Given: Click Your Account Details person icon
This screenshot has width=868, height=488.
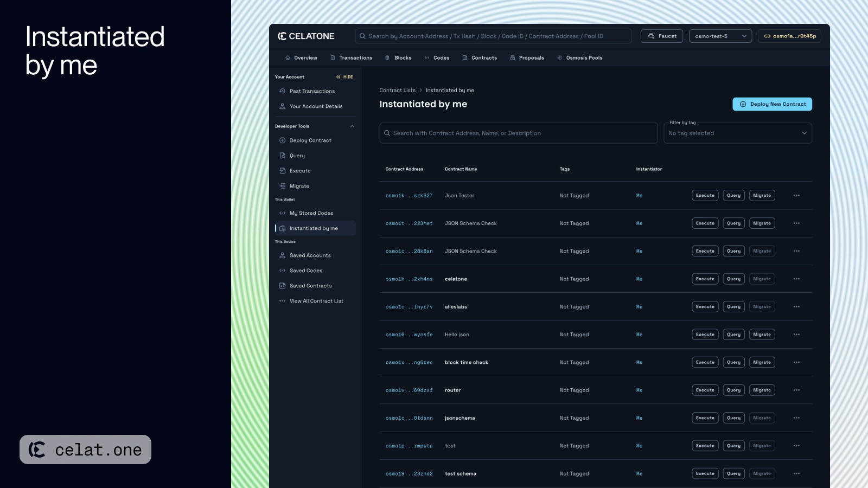Looking at the screenshot, I should 282,106.
